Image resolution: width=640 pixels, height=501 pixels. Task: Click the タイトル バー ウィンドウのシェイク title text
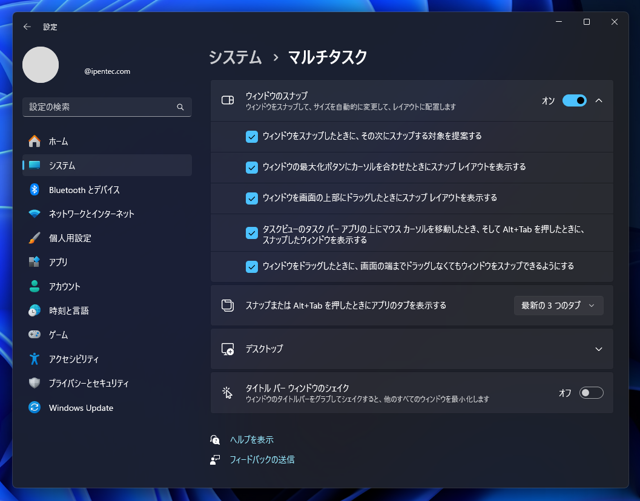coord(297,388)
